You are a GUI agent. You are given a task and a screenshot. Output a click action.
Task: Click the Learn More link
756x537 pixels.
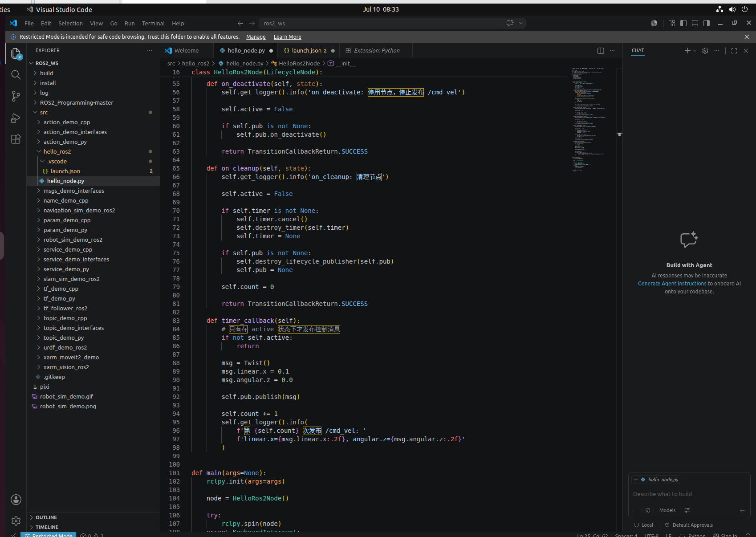[x=287, y=37]
